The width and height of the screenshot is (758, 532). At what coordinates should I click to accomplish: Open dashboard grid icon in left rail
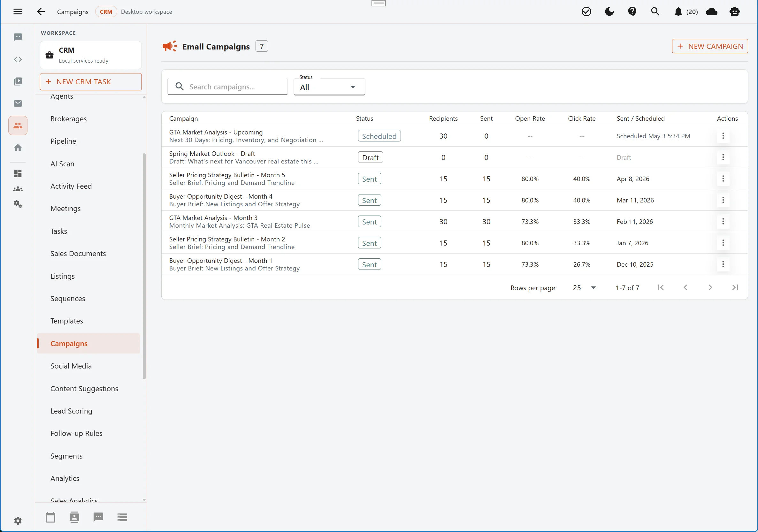(x=18, y=173)
